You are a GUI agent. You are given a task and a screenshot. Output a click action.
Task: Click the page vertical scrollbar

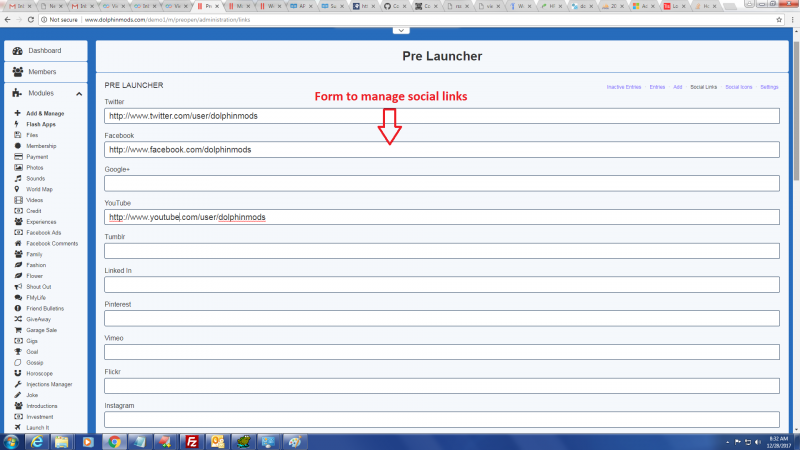coord(796,112)
